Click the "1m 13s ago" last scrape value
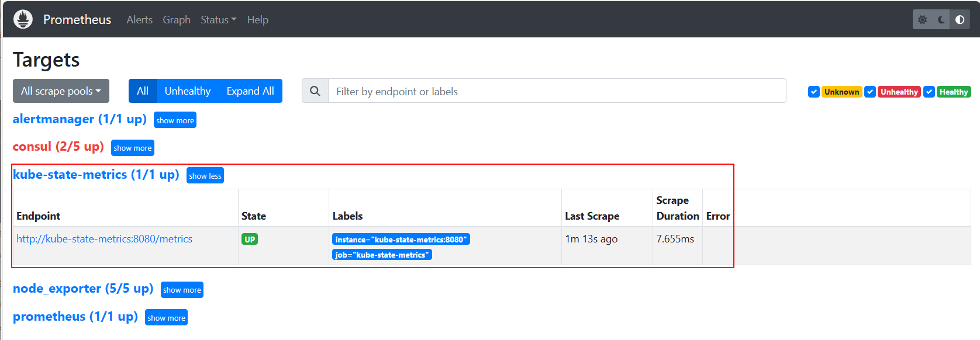This screenshot has width=980, height=340. (591, 239)
